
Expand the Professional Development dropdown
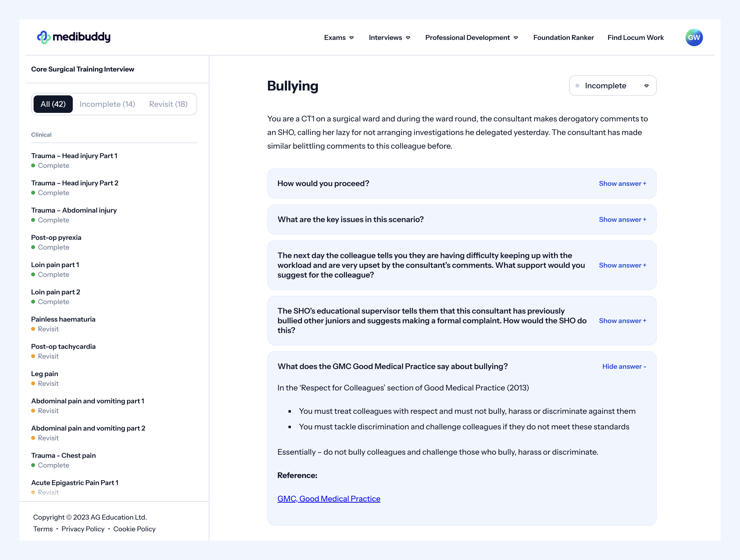472,37
